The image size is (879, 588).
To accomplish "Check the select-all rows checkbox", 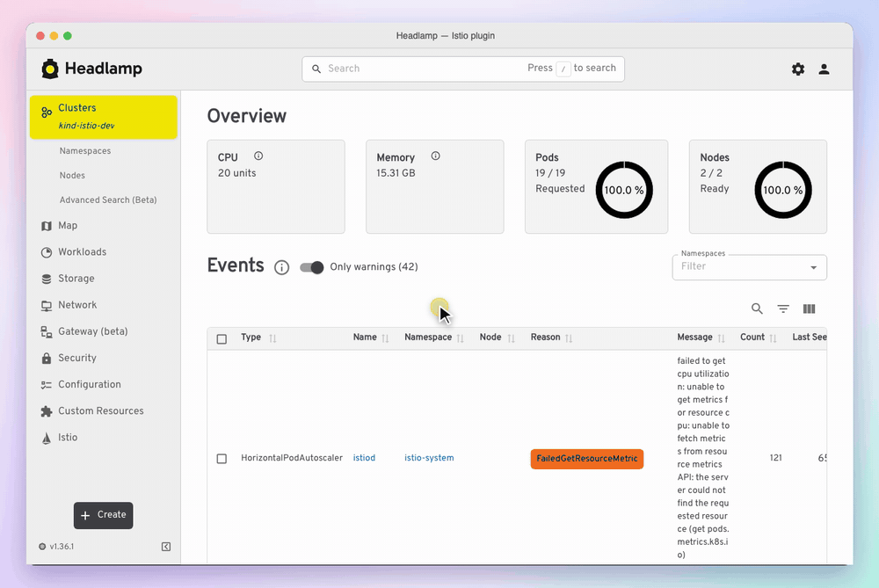I will coord(222,338).
